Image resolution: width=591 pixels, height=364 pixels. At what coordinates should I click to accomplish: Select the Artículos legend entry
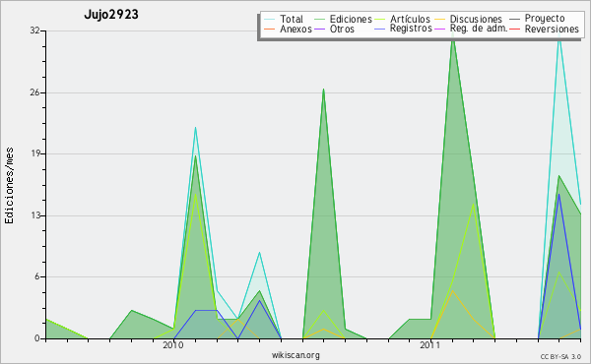click(403, 19)
